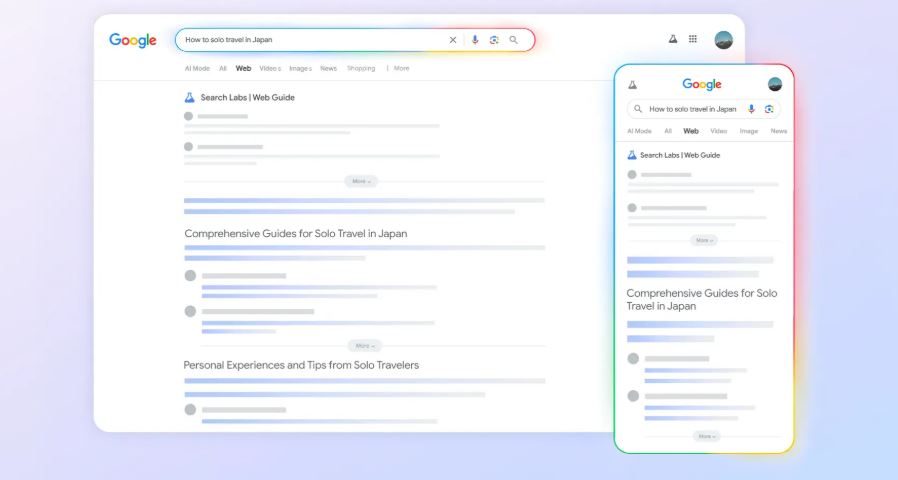This screenshot has height=480, width=898.
Task: Click the desktop search text field
Action: pyautogui.click(x=310, y=40)
